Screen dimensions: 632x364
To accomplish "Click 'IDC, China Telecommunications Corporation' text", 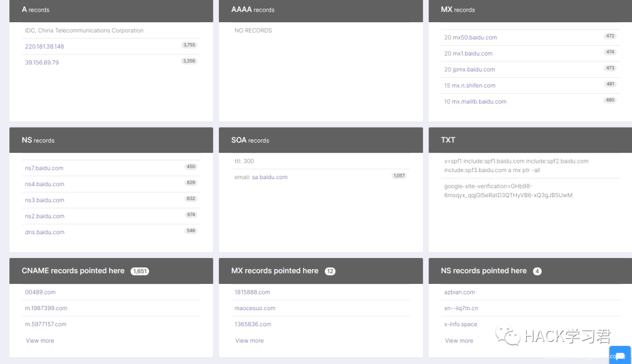I will click(84, 30).
